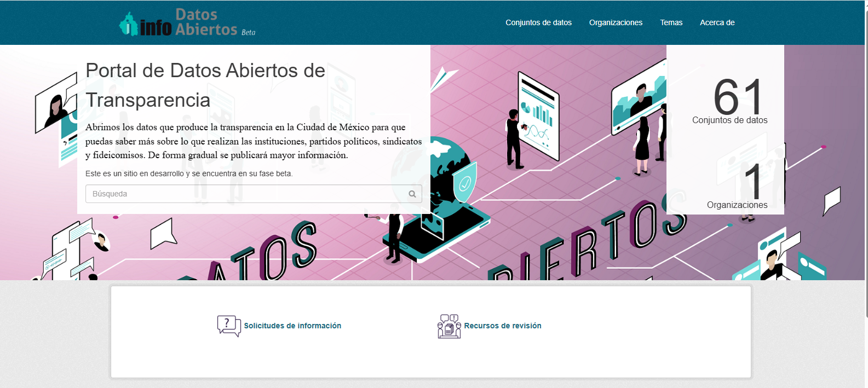Click the teal building logo icon
Image resolution: width=868 pixels, height=388 pixels.
click(128, 25)
